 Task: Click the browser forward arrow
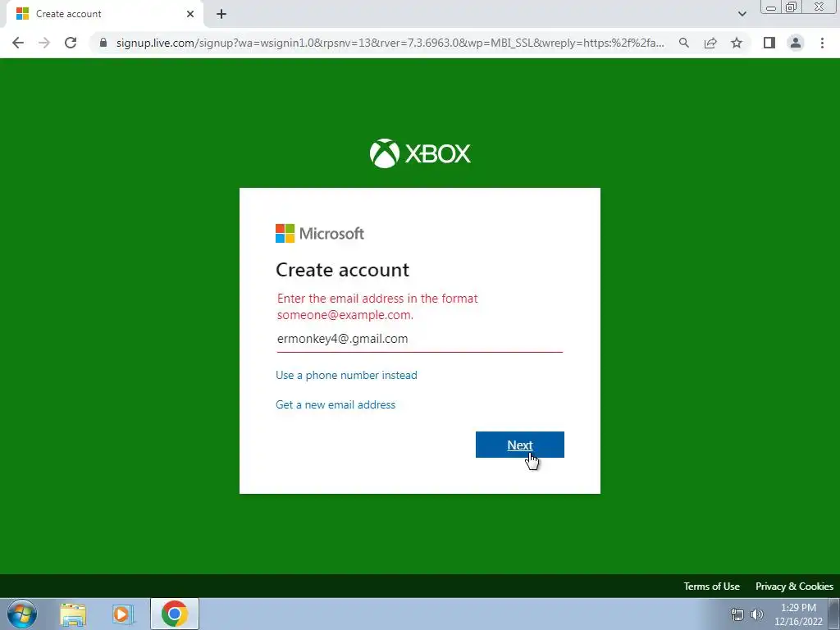coord(44,43)
